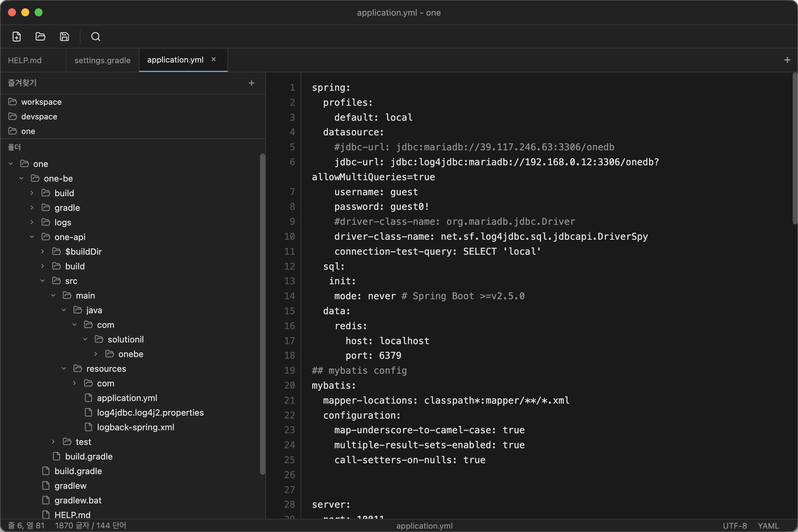
Task: Open logback-spring.xml in the file tree
Action: 135,427
